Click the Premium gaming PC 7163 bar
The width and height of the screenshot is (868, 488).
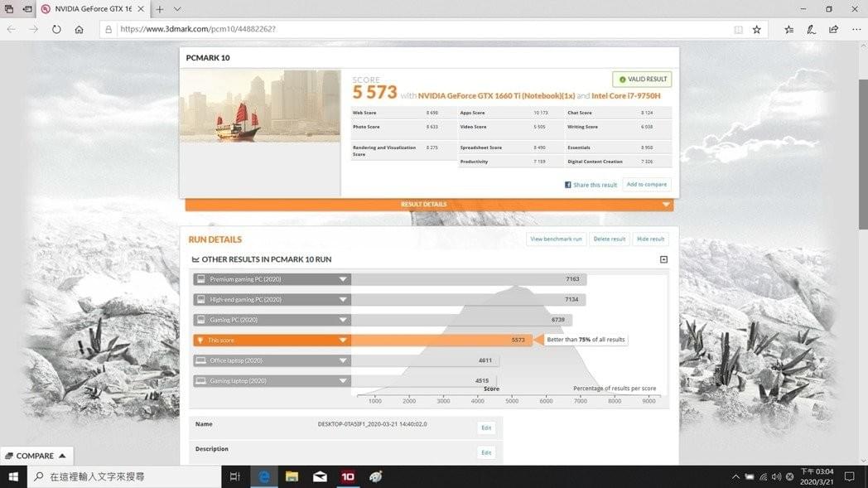pos(468,279)
